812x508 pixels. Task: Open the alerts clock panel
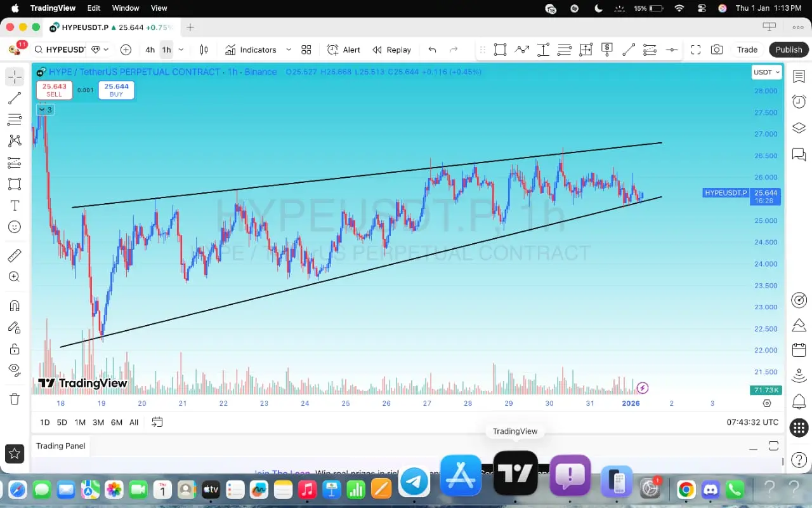click(799, 102)
